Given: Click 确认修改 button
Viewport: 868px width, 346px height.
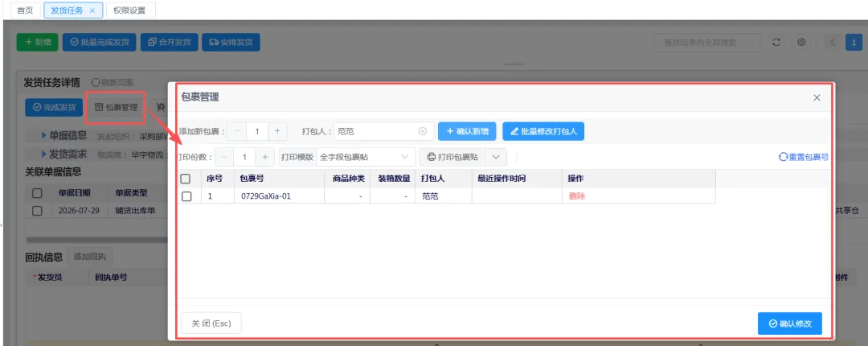Looking at the screenshot, I should (x=790, y=323).
